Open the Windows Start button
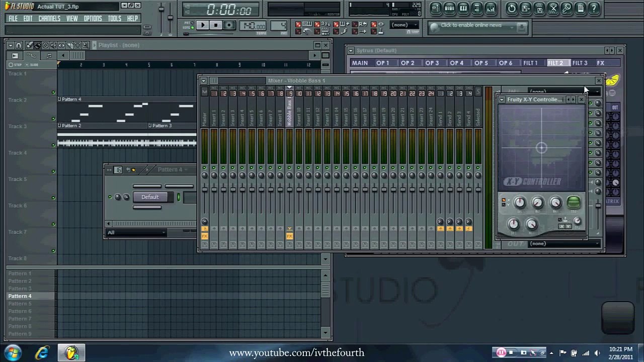644x362 pixels. point(13,352)
